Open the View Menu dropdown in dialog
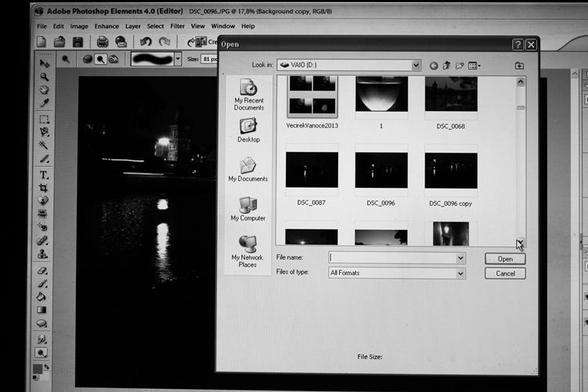The image size is (588, 392). coord(474,66)
